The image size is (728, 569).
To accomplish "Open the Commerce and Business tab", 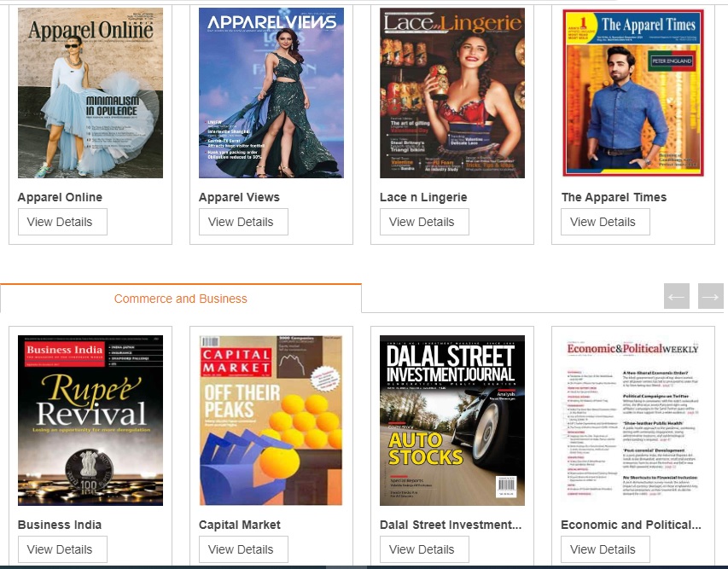I will click(181, 299).
